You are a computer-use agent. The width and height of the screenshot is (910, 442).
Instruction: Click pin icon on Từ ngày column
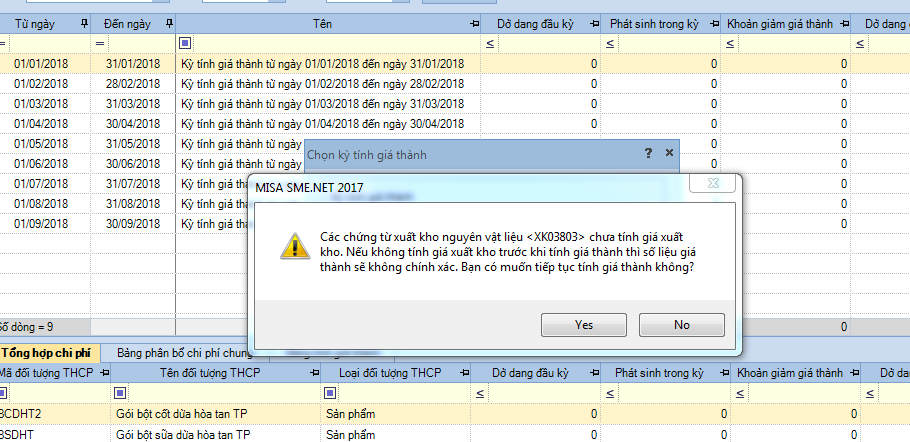[x=83, y=22]
